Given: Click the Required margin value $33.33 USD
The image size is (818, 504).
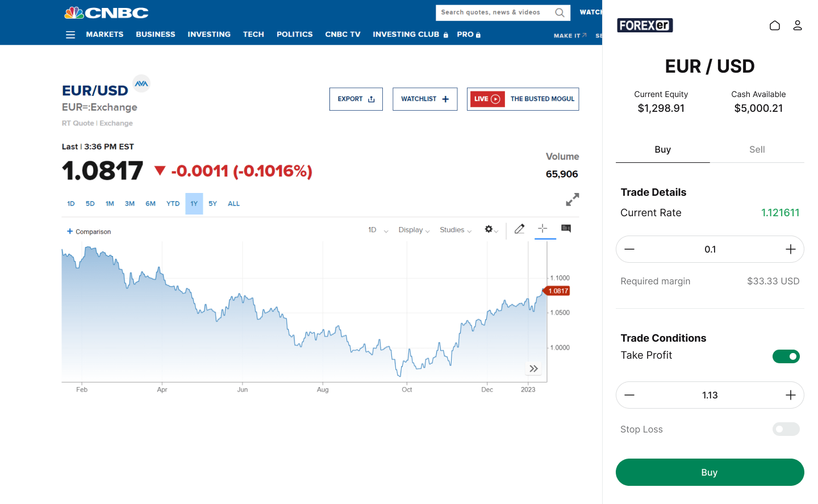Looking at the screenshot, I should pyautogui.click(x=773, y=281).
